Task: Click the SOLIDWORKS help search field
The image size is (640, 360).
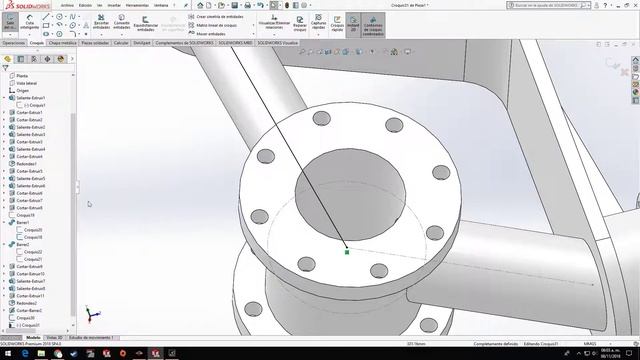Action: coord(548,5)
